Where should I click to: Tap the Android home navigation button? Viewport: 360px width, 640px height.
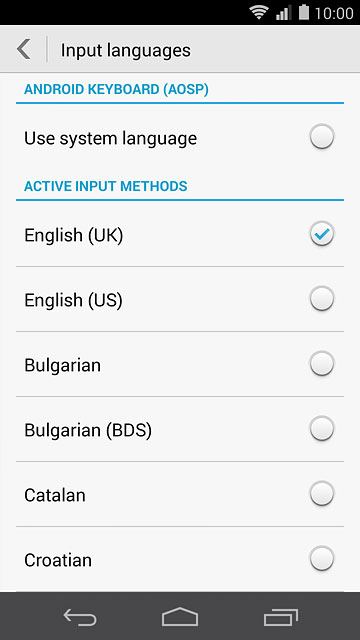[180, 617]
